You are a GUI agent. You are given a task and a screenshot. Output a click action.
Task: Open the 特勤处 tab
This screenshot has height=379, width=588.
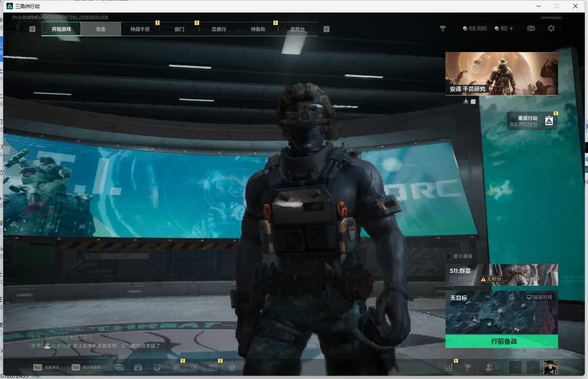(258, 29)
